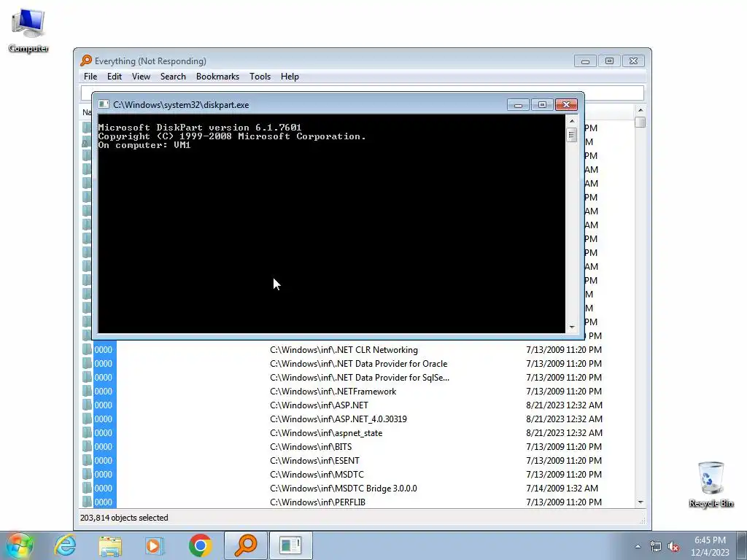
Task: Click folder icon in ESENT row
Action: (x=87, y=460)
